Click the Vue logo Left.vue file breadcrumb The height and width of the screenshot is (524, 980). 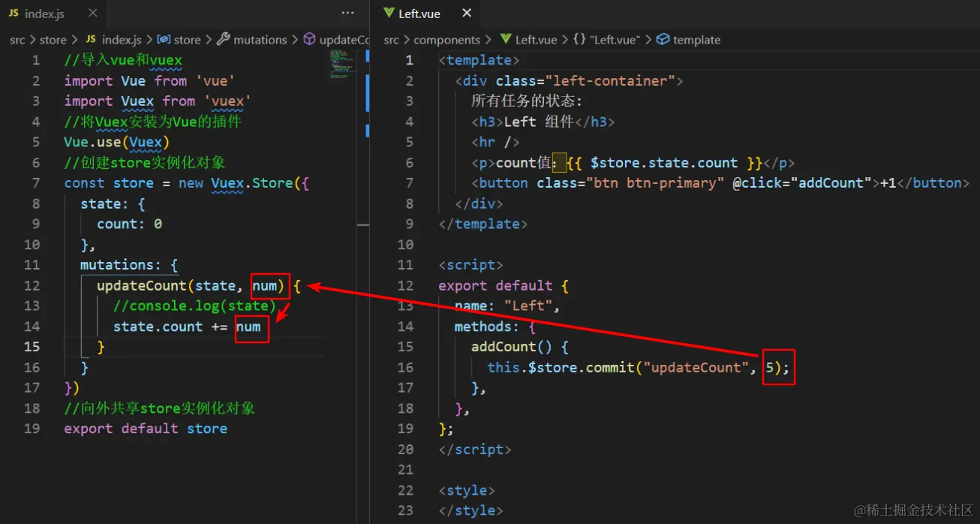[528, 40]
